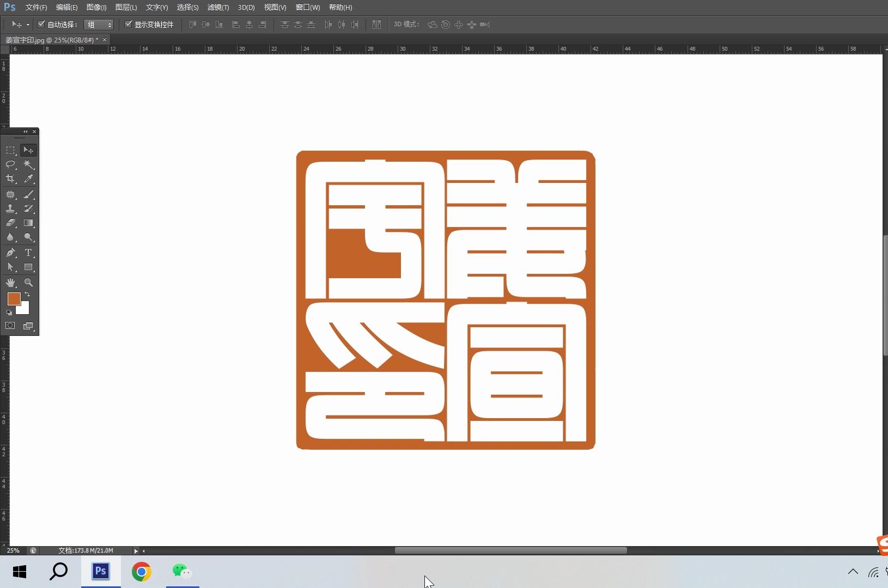Open the 窗口(W) menu
The image size is (888, 588).
[308, 7]
